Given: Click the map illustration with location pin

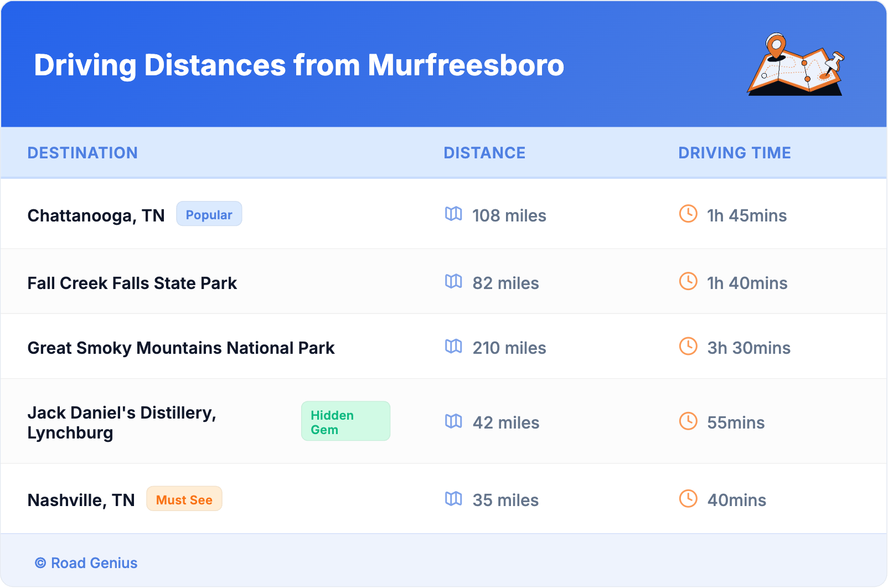Looking at the screenshot, I should pyautogui.click(x=796, y=65).
